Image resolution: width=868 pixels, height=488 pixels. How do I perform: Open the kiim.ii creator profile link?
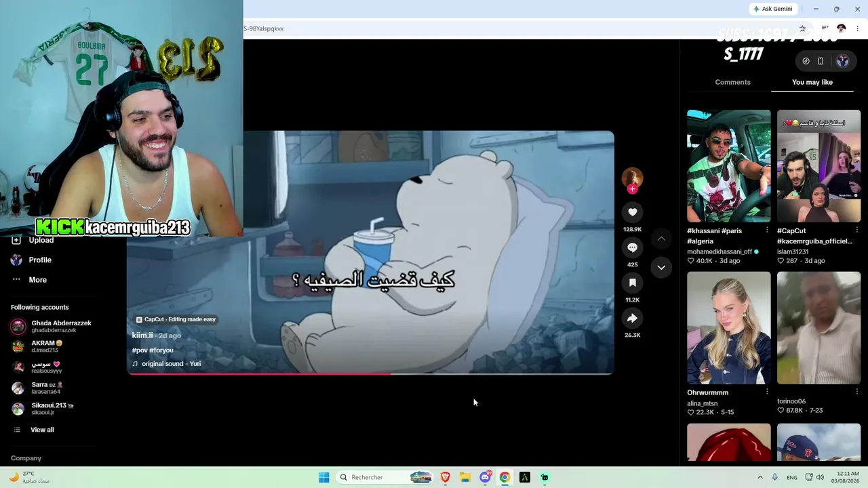coord(142,335)
